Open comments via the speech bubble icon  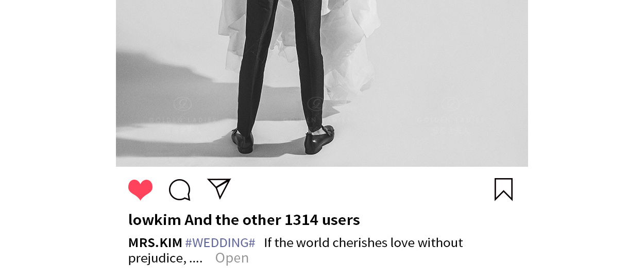point(180,190)
